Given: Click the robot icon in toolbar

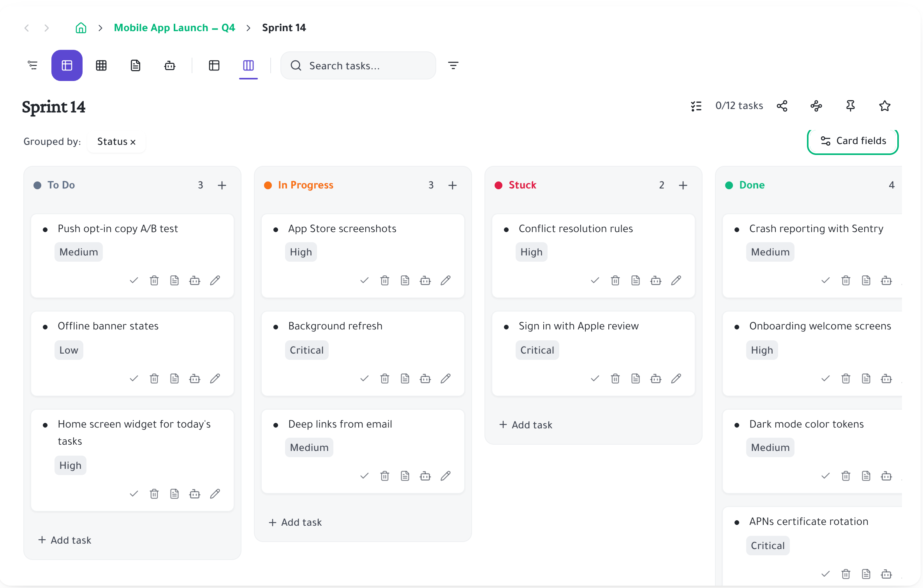Looking at the screenshot, I should tap(170, 65).
